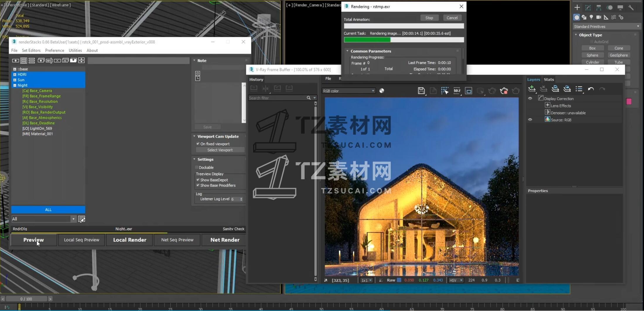Click the V-Ray save image floppy icon
Image resolution: width=644 pixels, height=311 pixels.
click(x=421, y=91)
